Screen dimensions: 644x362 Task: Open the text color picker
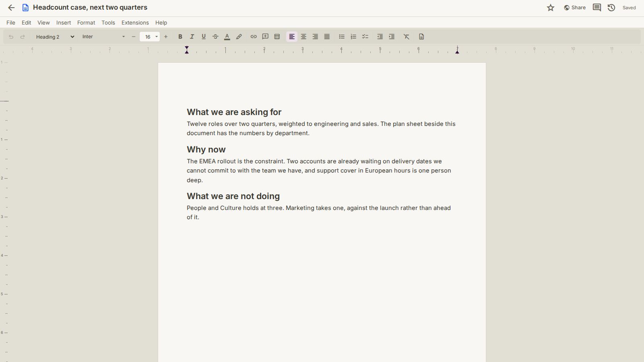click(x=227, y=37)
